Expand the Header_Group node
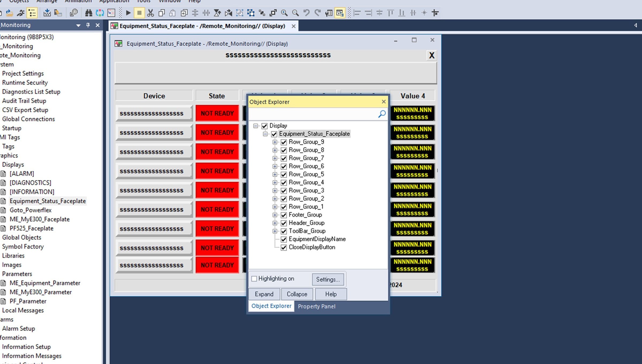The image size is (642, 364). tap(275, 223)
